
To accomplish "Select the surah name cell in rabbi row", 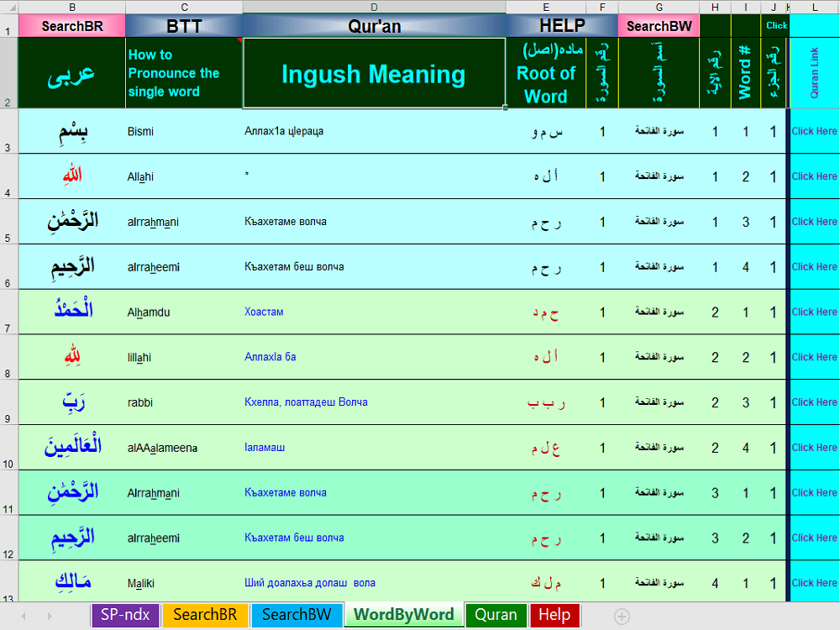I will (659, 402).
